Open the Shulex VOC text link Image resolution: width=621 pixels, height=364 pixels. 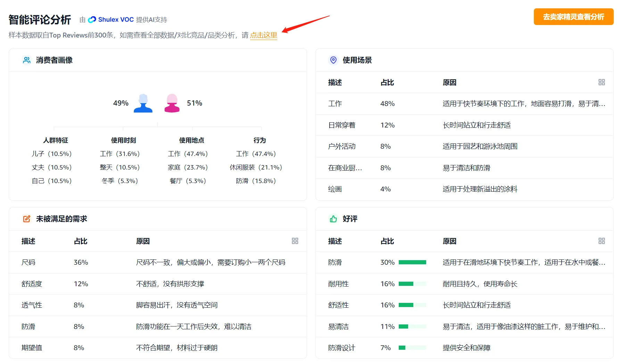115,19
